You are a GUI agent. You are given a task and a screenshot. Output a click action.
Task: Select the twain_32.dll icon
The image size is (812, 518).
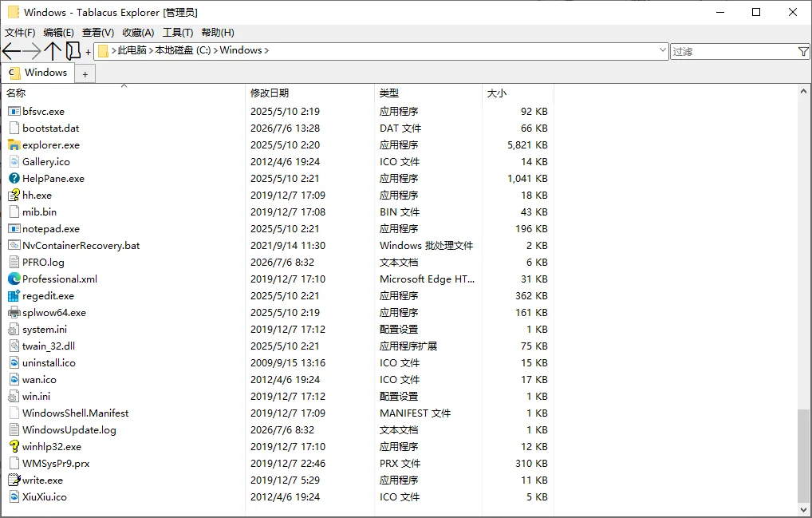14,346
